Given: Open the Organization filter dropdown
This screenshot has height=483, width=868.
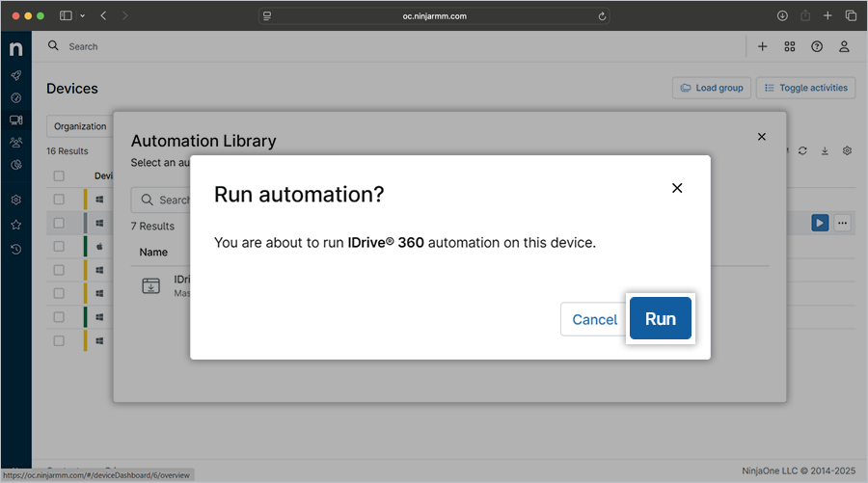Looking at the screenshot, I should pos(80,126).
